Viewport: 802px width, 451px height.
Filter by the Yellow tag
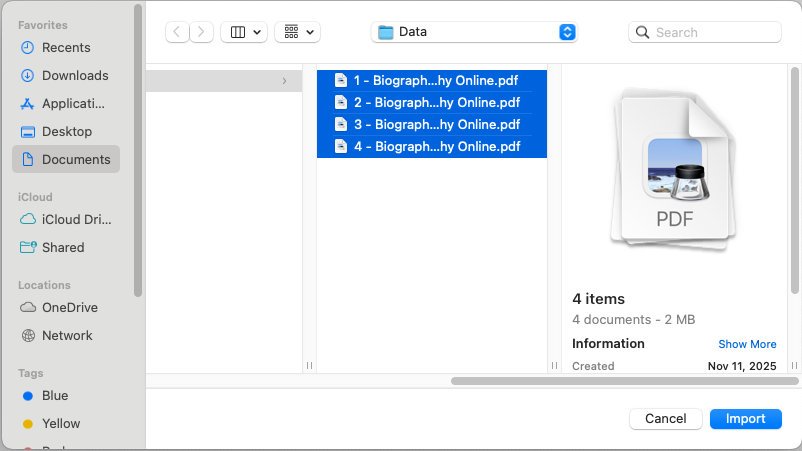click(60, 423)
